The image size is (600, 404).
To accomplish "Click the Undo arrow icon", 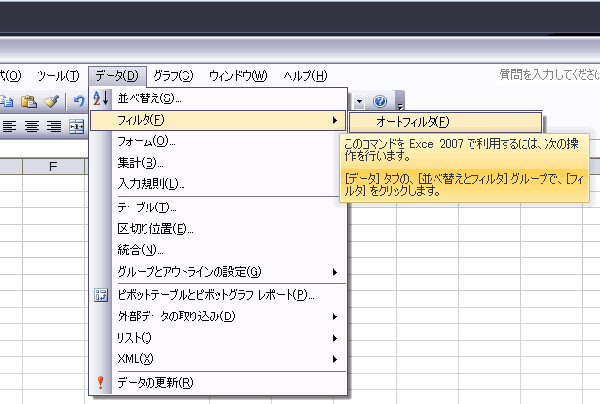I will (78, 101).
